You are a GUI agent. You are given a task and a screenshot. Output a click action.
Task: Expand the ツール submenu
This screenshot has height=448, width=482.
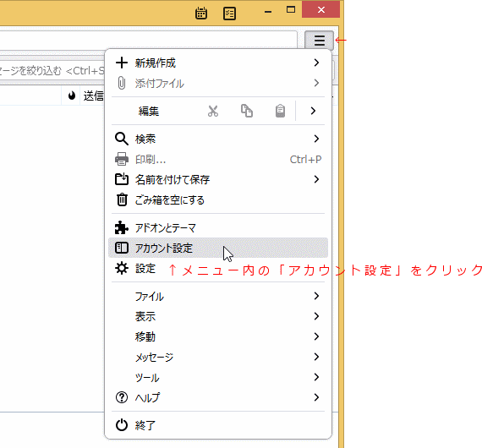pyautogui.click(x=218, y=377)
